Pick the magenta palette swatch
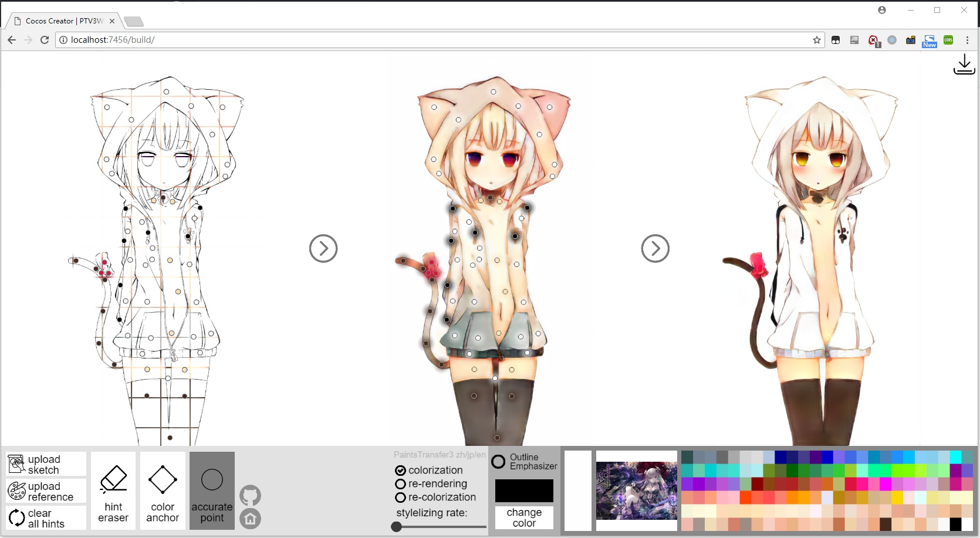This screenshot has width=980, height=538. pyautogui.click(x=886, y=484)
